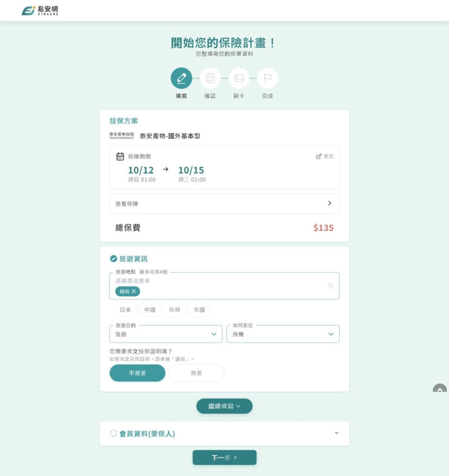This screenshot has width=449, height=476.
Task: Choose 需要 for English certificate
Action: 196,373
